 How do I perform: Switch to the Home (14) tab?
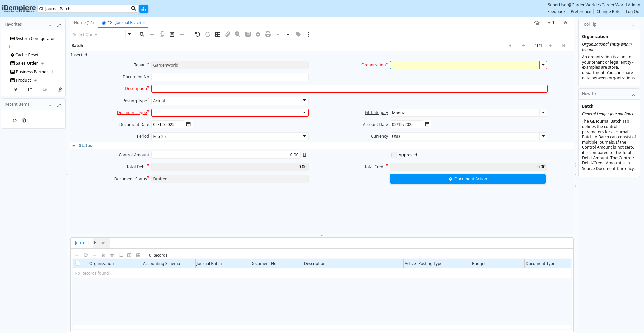84,23
